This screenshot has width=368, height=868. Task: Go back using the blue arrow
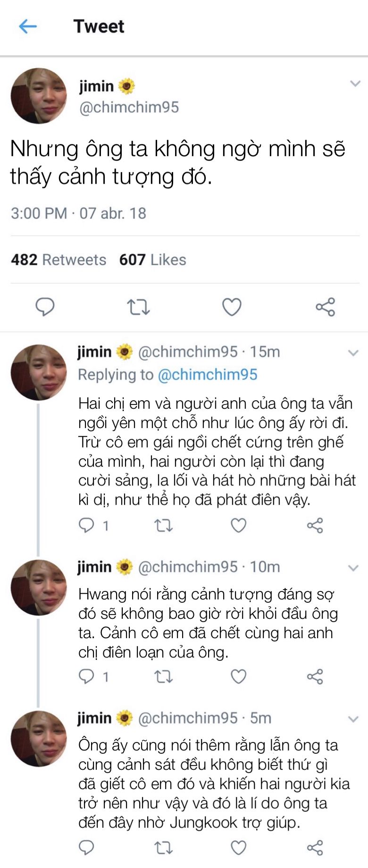pos(27,26)
